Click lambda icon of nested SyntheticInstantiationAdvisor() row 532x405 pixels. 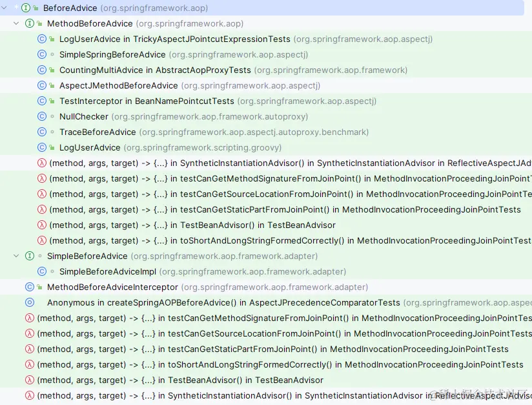[x=42, y=163]
